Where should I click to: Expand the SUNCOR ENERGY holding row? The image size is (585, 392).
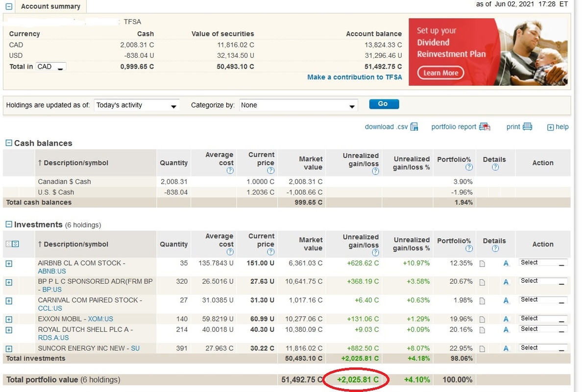click(x=9, y=349)
